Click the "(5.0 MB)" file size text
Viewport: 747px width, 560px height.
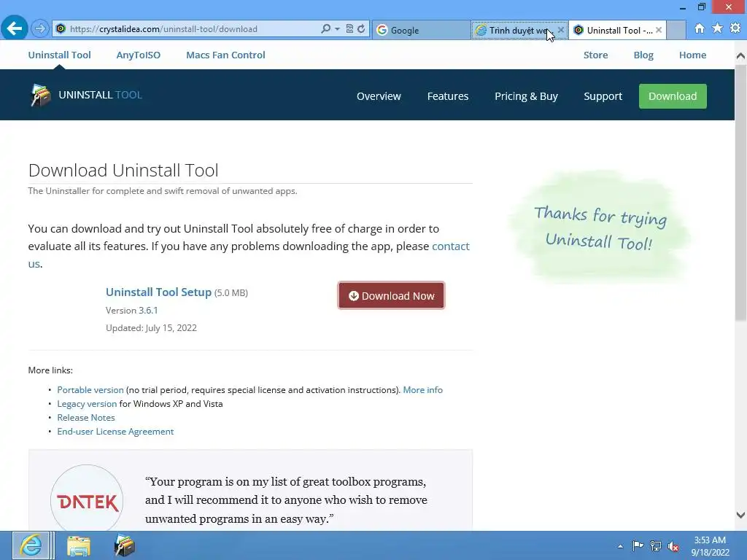pos(231,293)
